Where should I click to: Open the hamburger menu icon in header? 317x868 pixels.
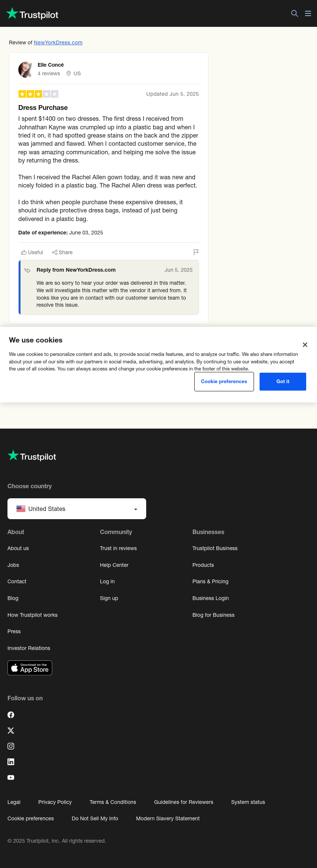308,13
